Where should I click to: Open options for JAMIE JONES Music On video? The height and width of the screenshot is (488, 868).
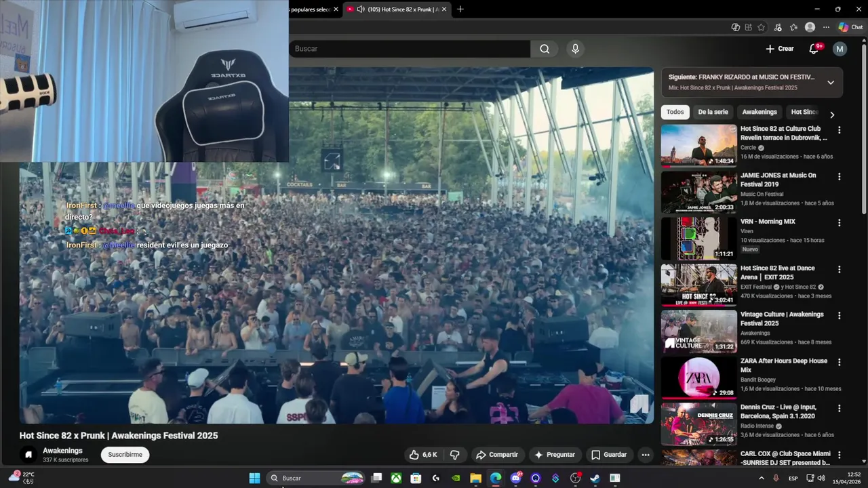pyautogui.click(x=839, y=176)
